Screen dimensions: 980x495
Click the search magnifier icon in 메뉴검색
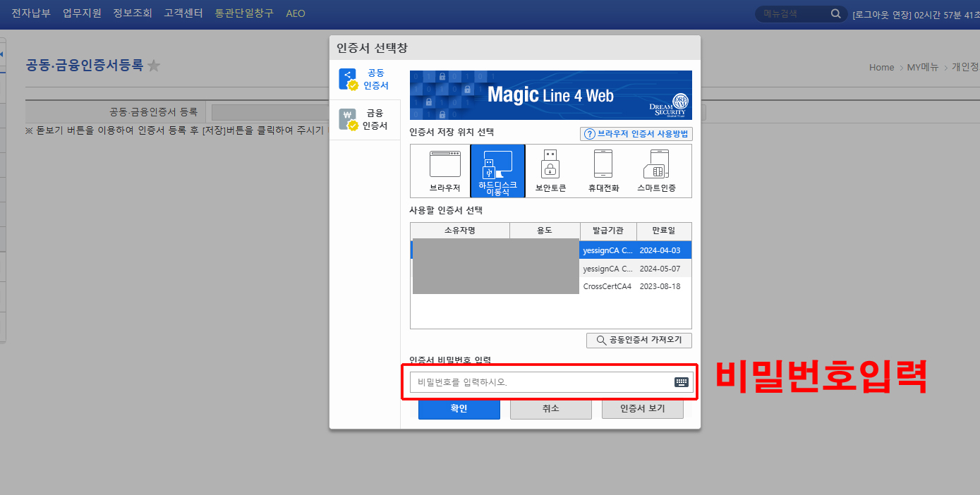[836, 13]
